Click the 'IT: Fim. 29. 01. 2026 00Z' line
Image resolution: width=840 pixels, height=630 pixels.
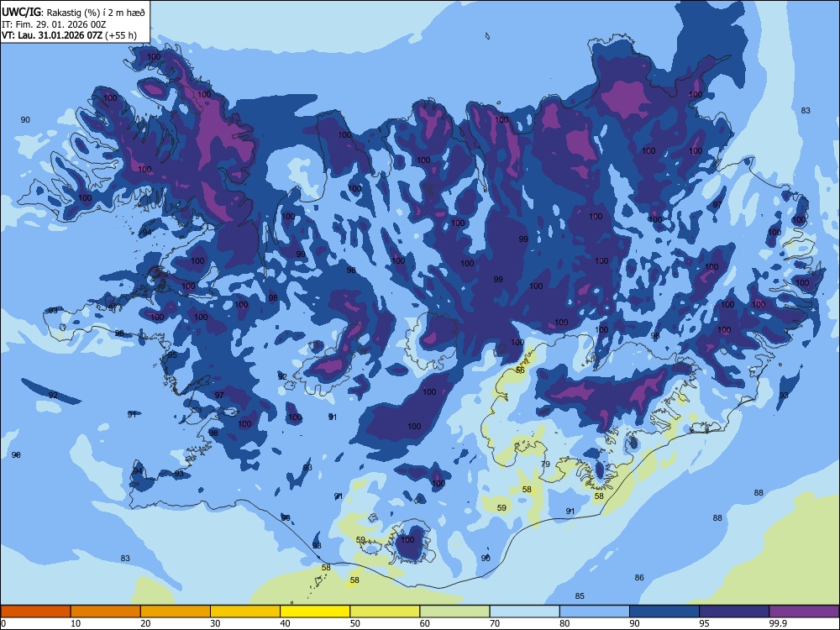tap(54, 24)
